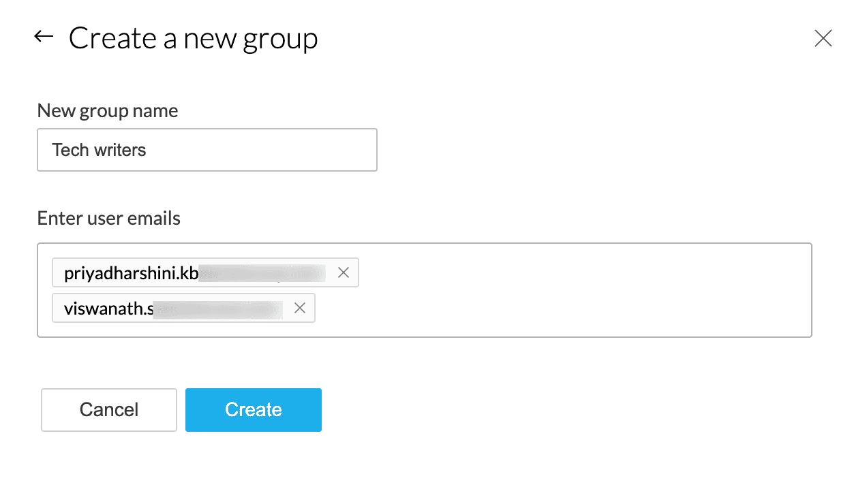Click the 'New group name' label
Viewport: 852px width, 504px height.
[x=108, y=111]
